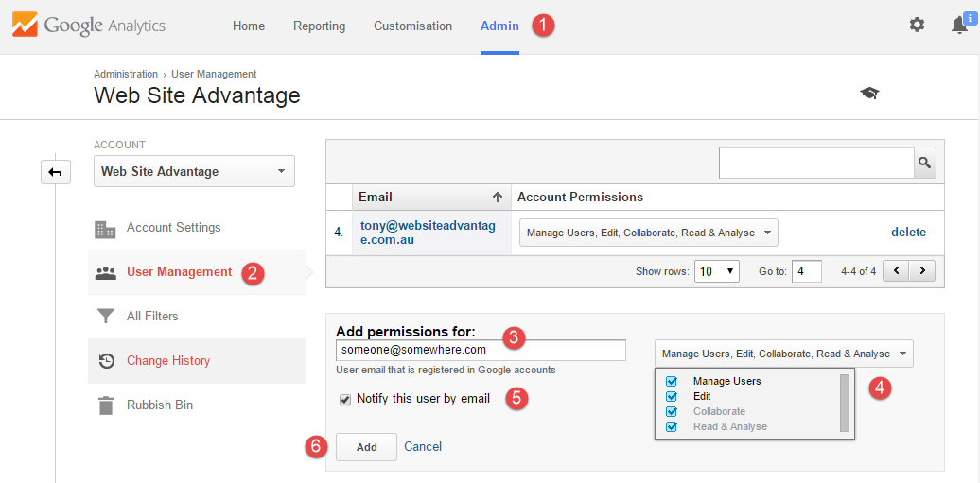Open the Web Site Advantage account dropdown
Image resolution: width=980 pixels, height=483 pixels.
[194, 171]
